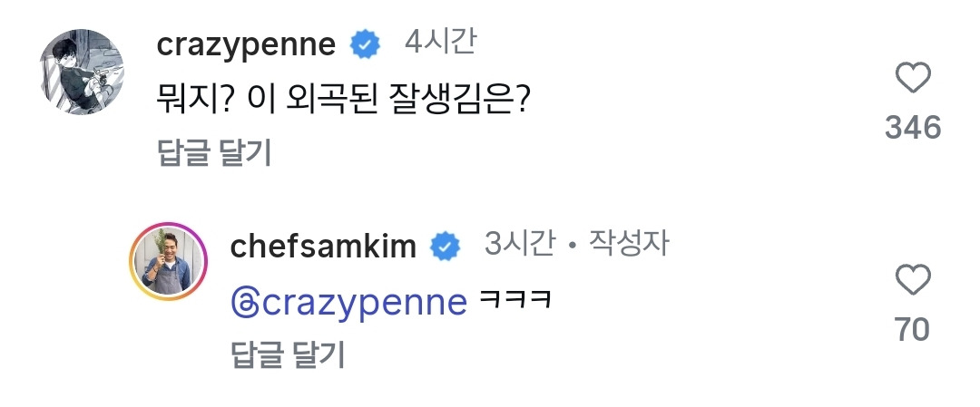Click the ㅋㅋㅋ reply text
This screenshot has width=980, height=407.
[515, 302]
